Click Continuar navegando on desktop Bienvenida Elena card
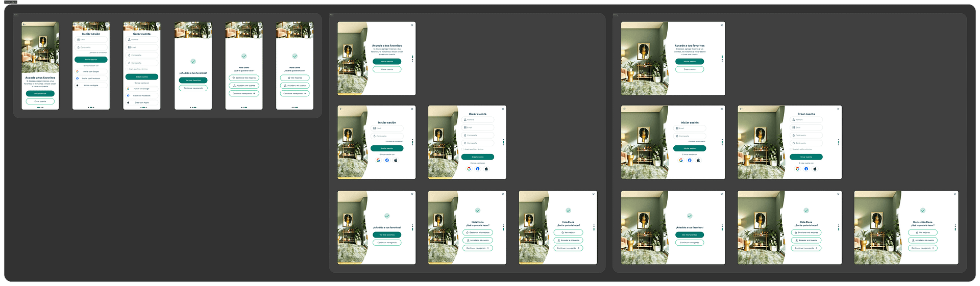Screen dimensions: 980x286 click(x=923, y=248)
